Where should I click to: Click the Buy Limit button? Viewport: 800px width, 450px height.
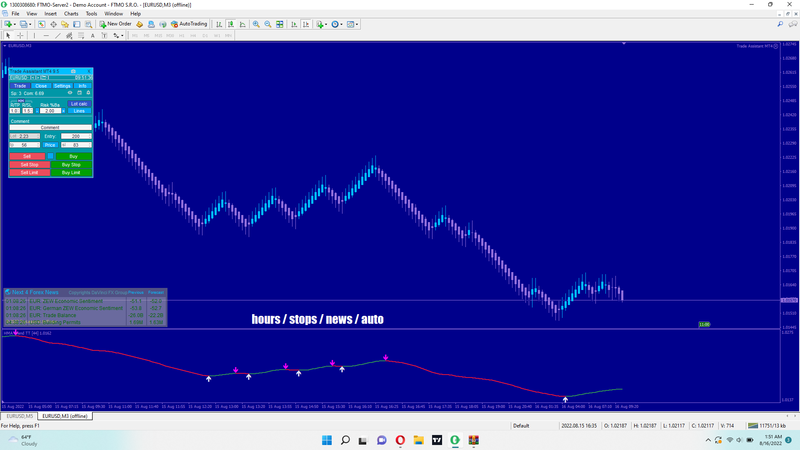click(x=71, y=172)
